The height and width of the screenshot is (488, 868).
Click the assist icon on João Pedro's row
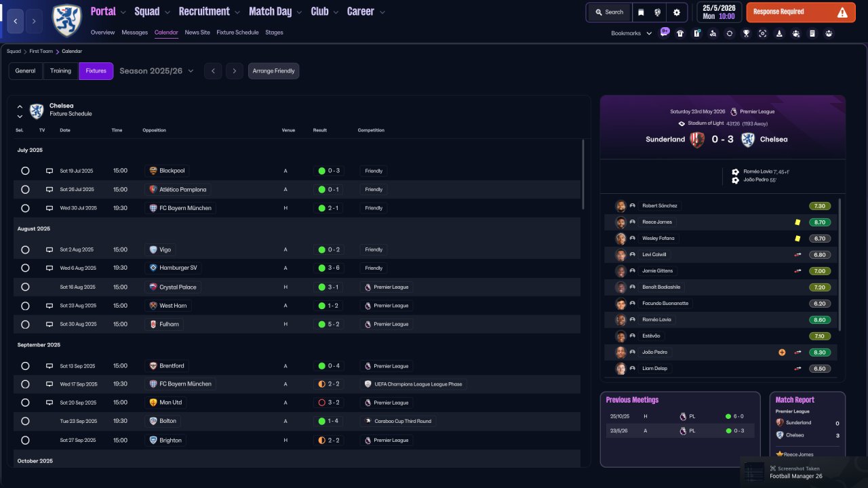(782, 352)
